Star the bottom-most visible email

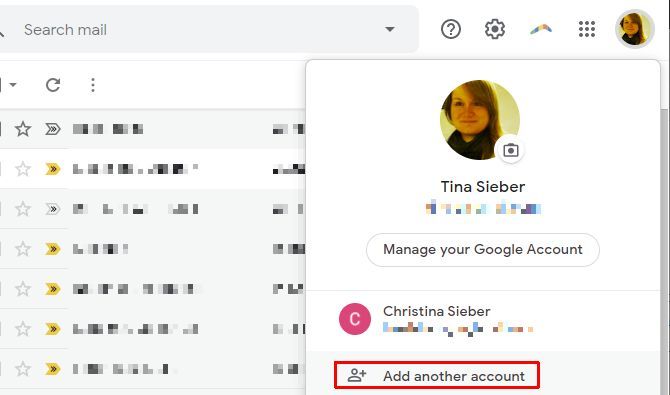pos(23,368)
